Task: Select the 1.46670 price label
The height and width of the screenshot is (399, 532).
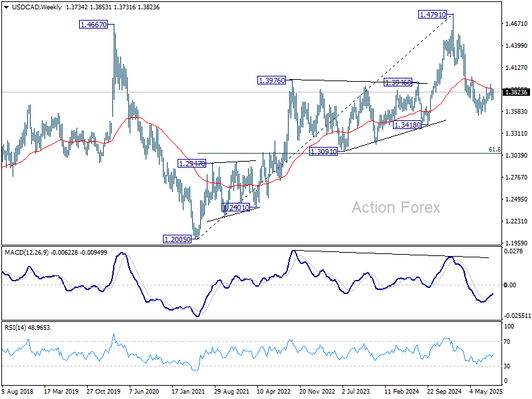Action: [x=93, y=25]
